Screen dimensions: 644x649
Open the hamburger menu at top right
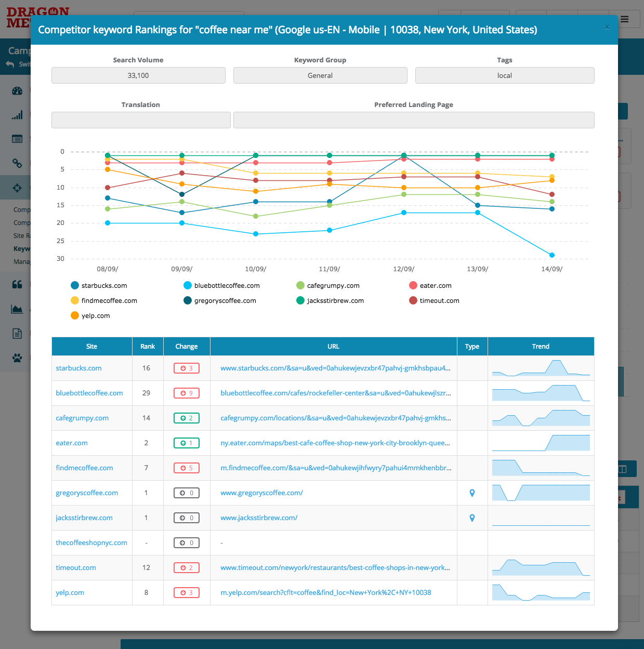click(x=624, y=19)
